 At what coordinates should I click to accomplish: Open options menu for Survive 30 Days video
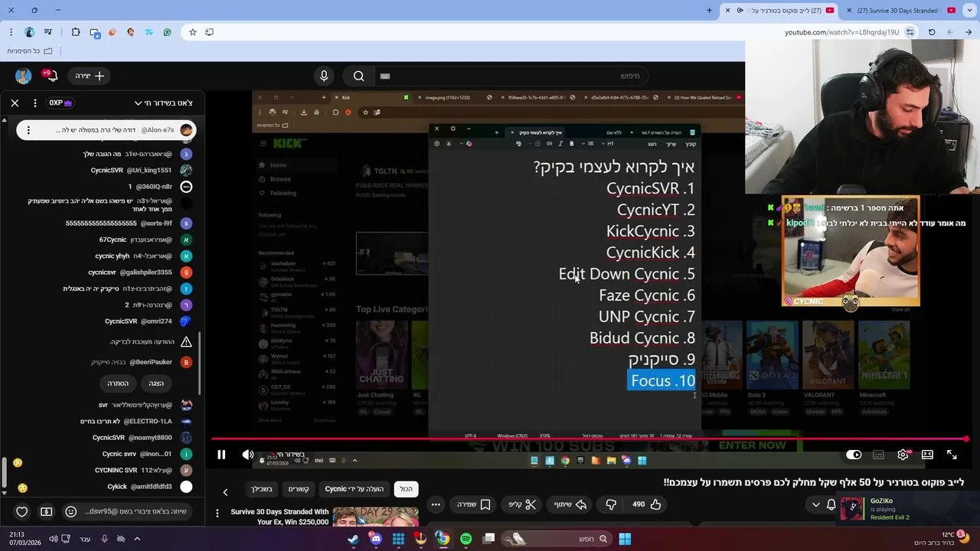pos(217,514)
